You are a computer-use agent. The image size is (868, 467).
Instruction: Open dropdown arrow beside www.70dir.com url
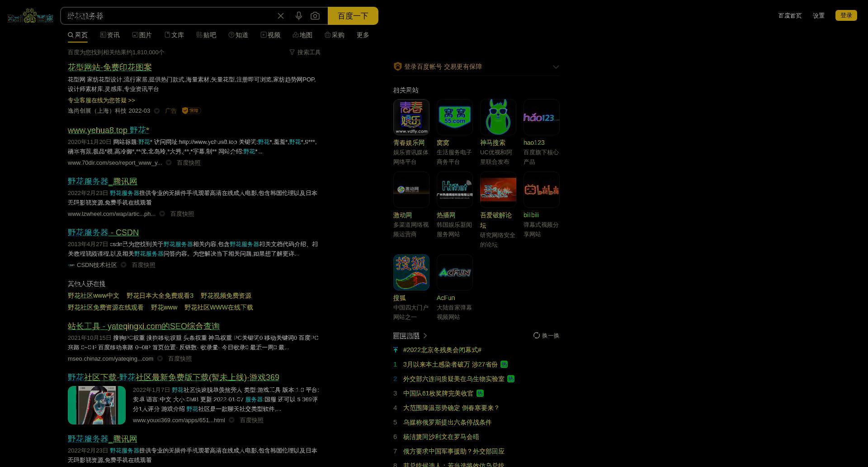coord(169,163)
